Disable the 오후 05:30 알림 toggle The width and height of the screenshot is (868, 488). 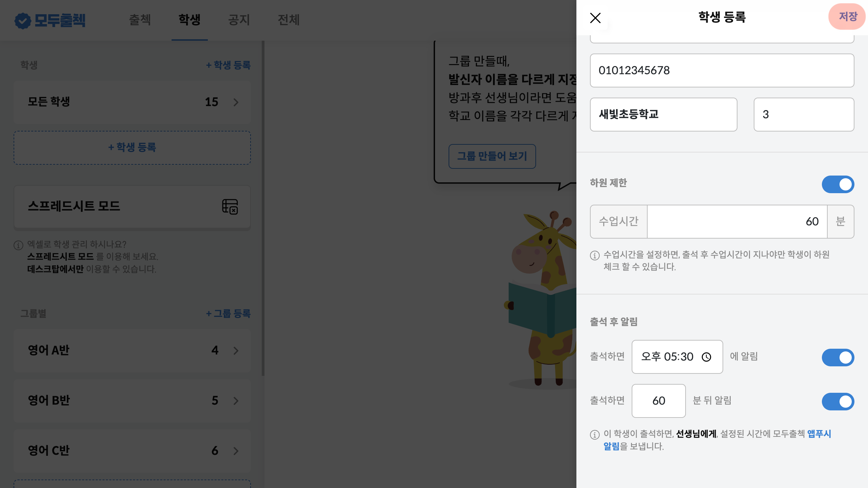(837, 357)
